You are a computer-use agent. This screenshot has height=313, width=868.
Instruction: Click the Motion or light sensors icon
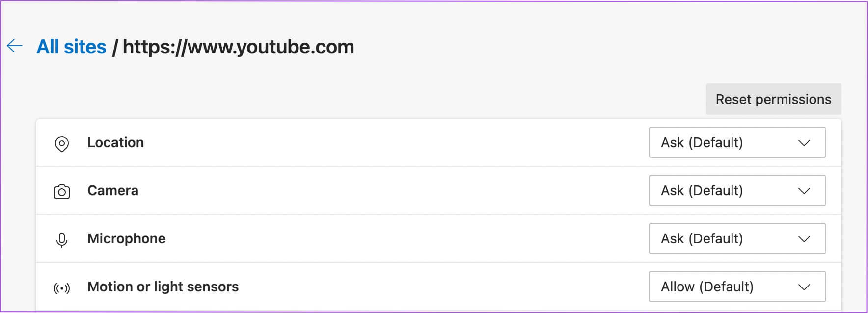point(62,288)
